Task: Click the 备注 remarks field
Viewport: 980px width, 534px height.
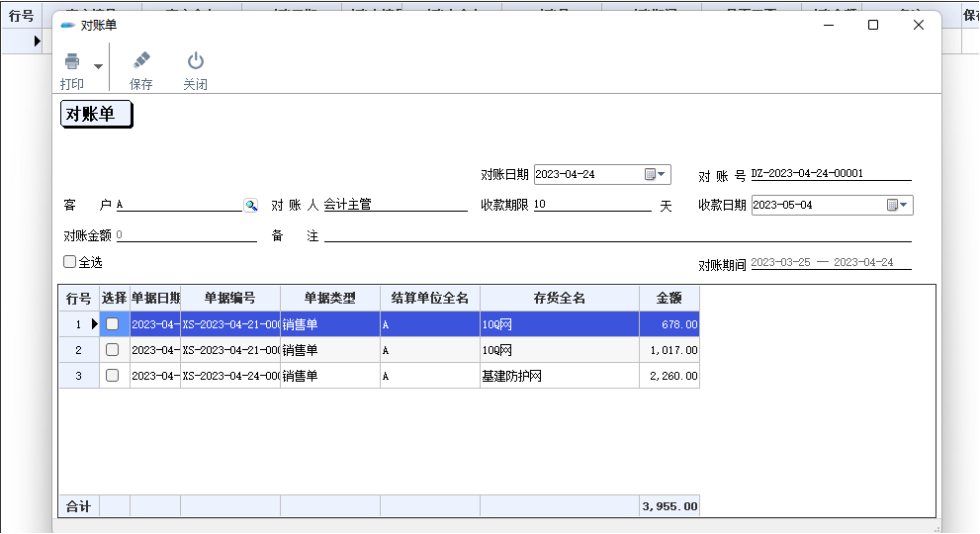Action: (x=617, y=235)
